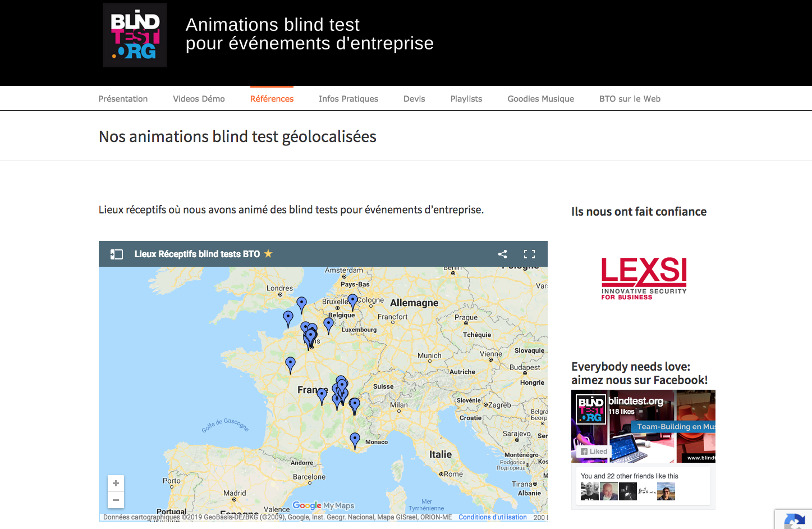Viewport: 812px width, 529px height.
Task: Star the Lieux Réceptifs blind tests map
Action: coord(268,254)
